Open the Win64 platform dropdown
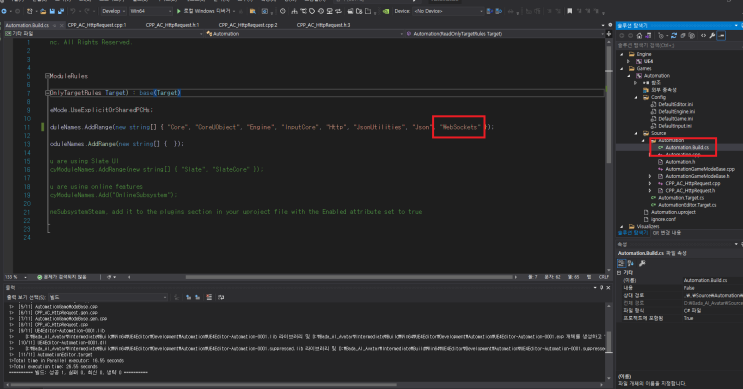This screenshot has width=743, height=389. tap(151, 11)
